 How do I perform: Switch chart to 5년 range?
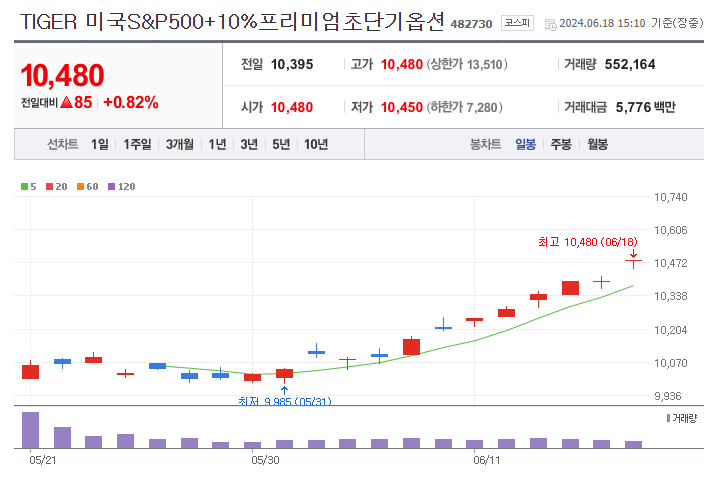pyautogui.click(x=281, y=144)
